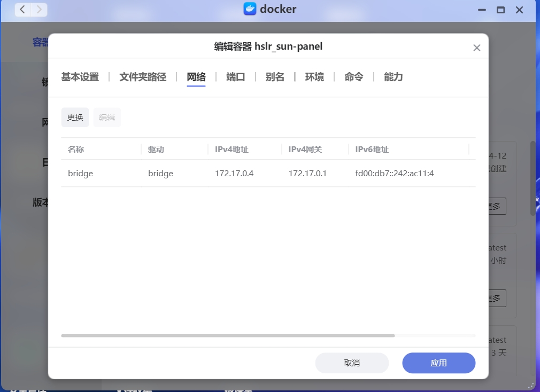Close the 编辑容器 dialog with X
This screenshot has height=392, width=540.
tap(477, 48)
